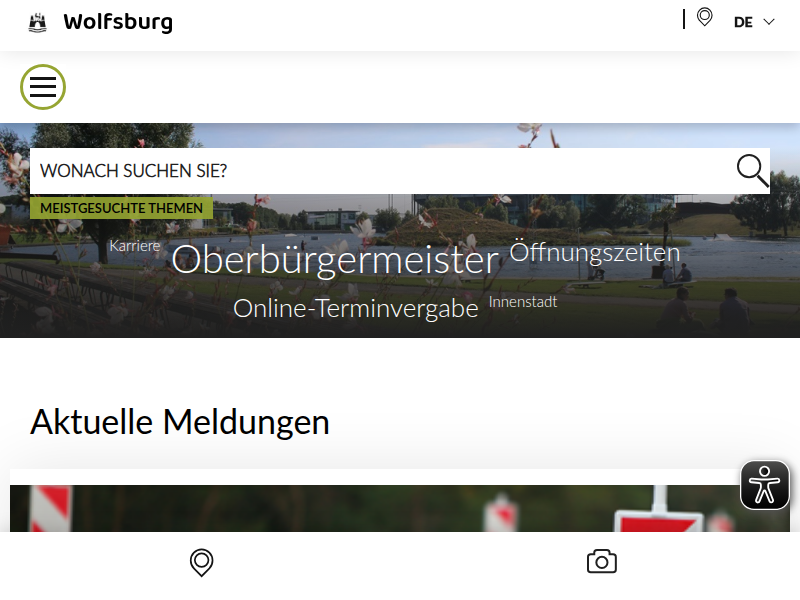Open the hamburger navigation menu
The width and height of the screenshot is (800, 600).
(43, 87)
